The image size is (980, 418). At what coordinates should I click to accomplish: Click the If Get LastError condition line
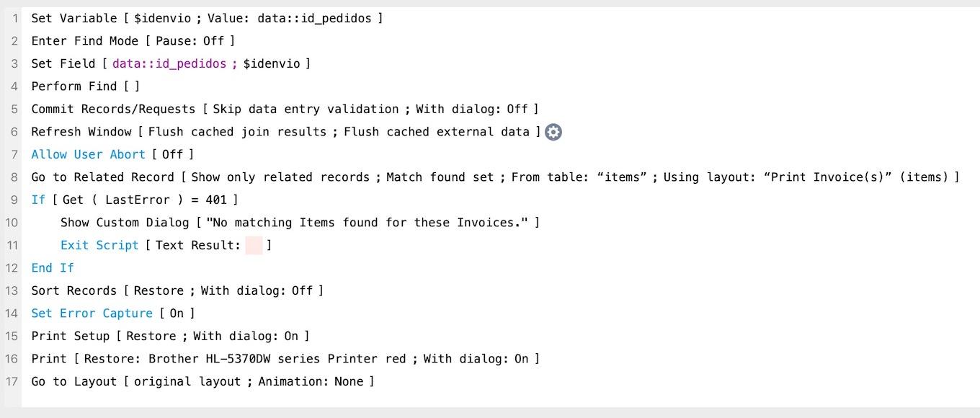click(134, 200)
